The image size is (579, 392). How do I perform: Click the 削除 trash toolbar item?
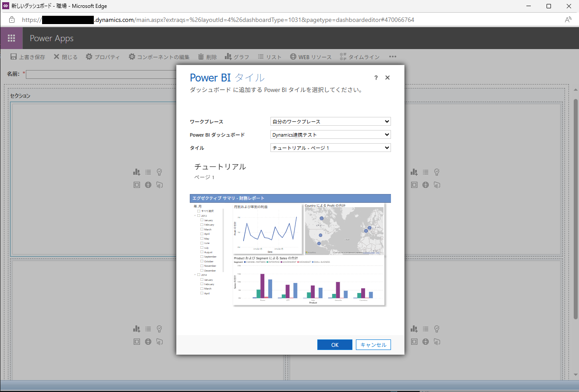click(x=207, y=57)
